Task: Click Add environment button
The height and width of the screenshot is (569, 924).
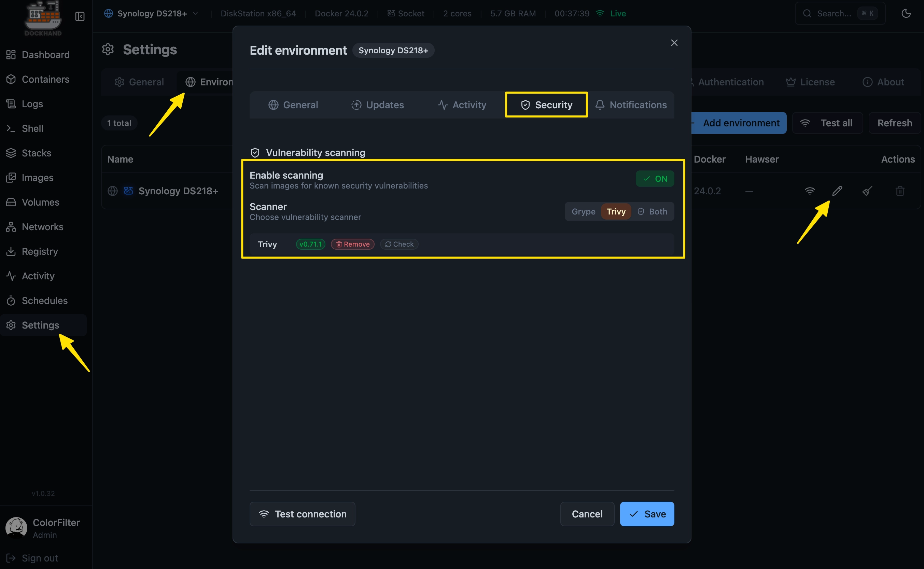Action: click(739, 123)
